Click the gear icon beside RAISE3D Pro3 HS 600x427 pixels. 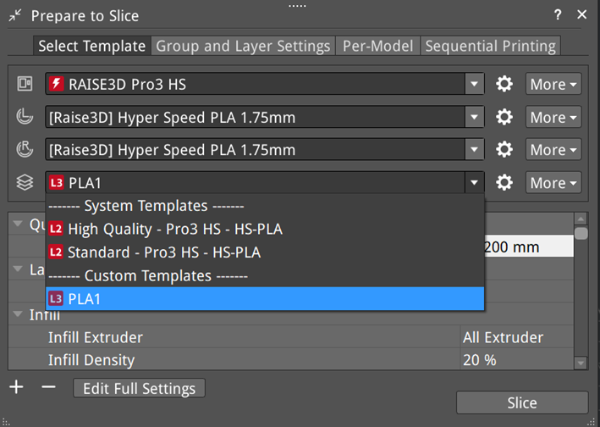point(505,85)
